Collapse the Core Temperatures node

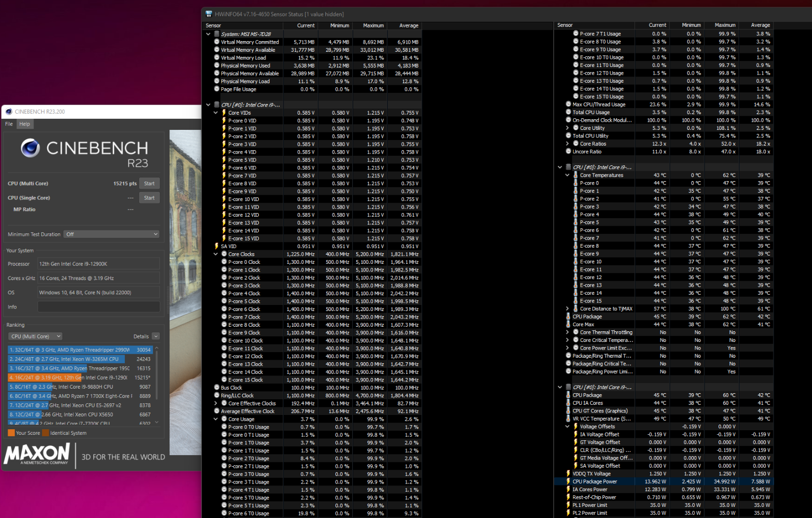point(567,175)
